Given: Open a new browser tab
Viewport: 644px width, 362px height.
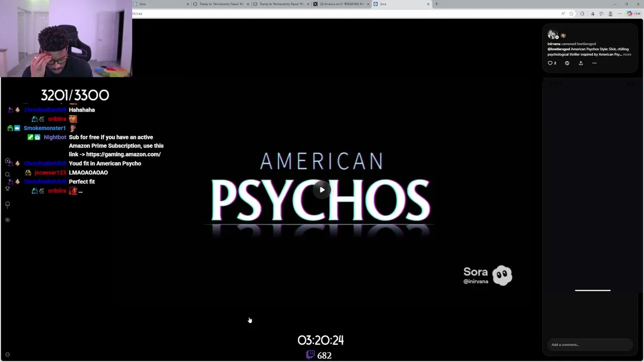Looking at the screenshot, I should coord(436,4).
